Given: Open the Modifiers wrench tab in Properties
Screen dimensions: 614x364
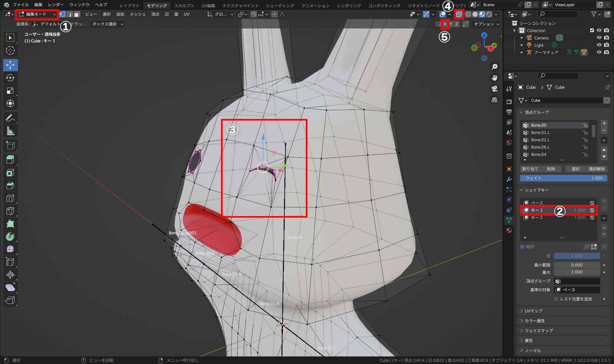Looking at the screenshot, I should tap(509, 179).
